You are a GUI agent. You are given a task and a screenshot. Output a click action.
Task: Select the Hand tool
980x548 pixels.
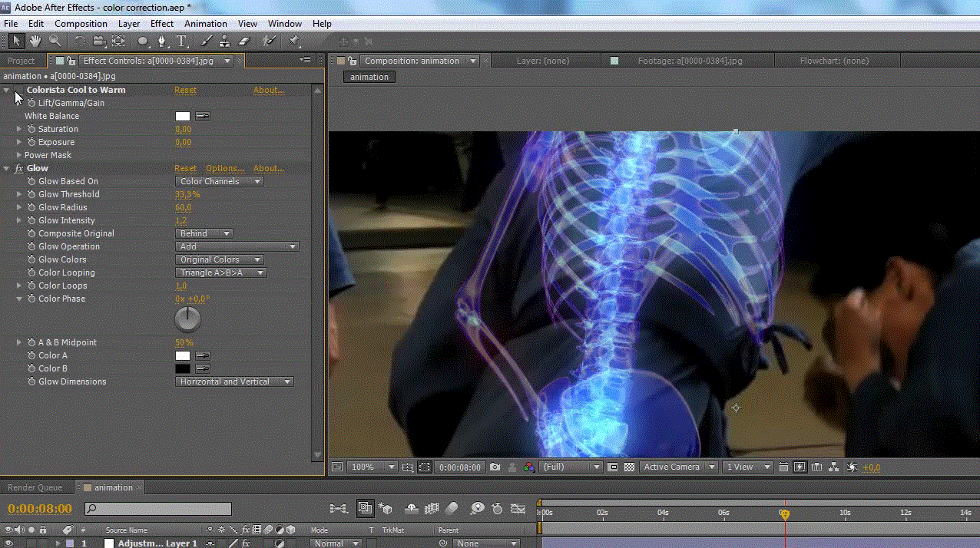coord(35,41)
